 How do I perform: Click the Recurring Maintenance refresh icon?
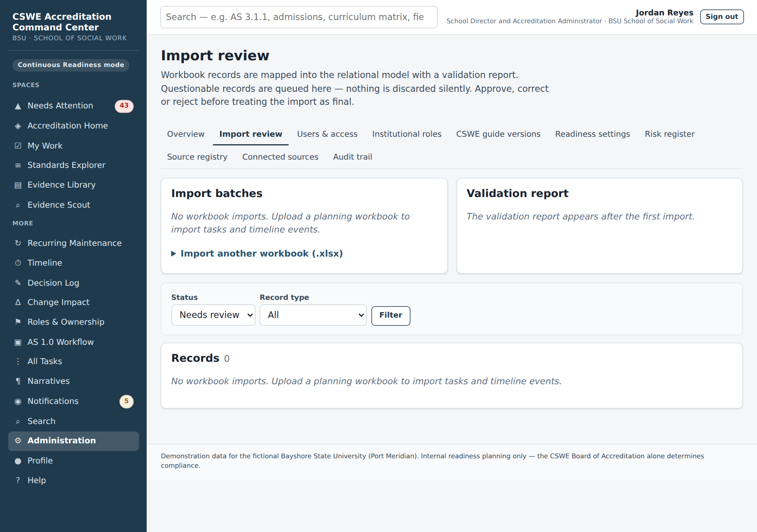(x=18, y=243)
